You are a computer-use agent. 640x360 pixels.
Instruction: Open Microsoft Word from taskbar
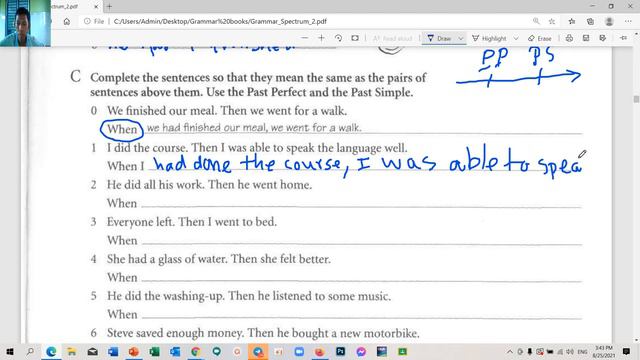(x=113, y=351)
